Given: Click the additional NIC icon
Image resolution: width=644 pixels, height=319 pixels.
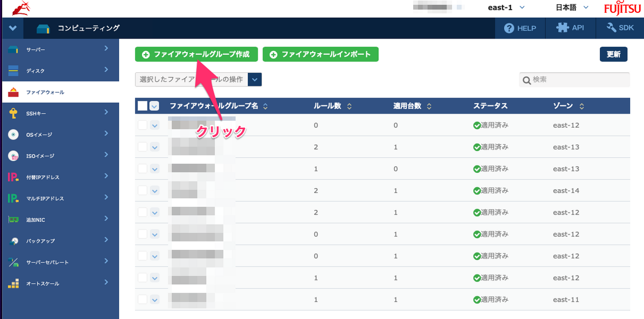Looking at the screenshot, I should [x=13, y=220].
